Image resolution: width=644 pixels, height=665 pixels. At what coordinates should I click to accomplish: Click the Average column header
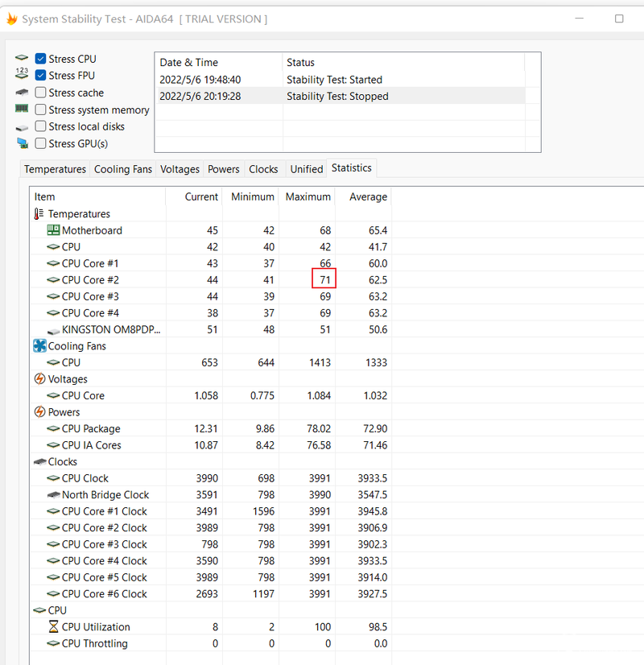(x=363, y=196)
